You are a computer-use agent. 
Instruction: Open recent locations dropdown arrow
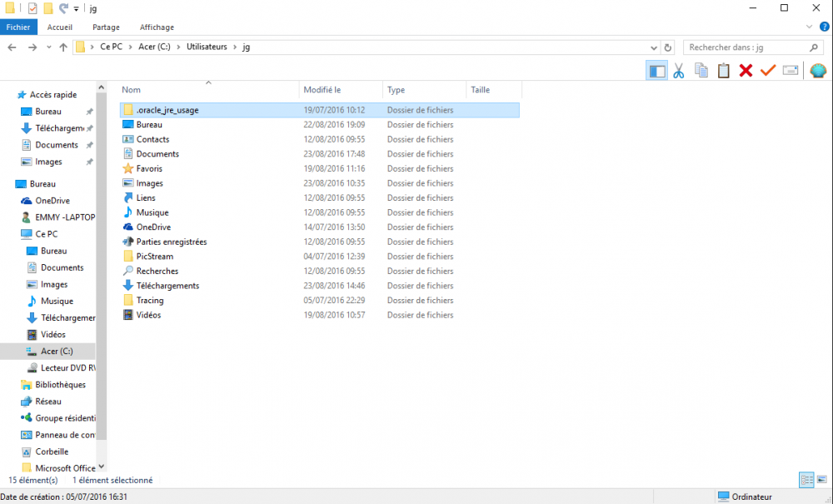click(x=49, y=47)
